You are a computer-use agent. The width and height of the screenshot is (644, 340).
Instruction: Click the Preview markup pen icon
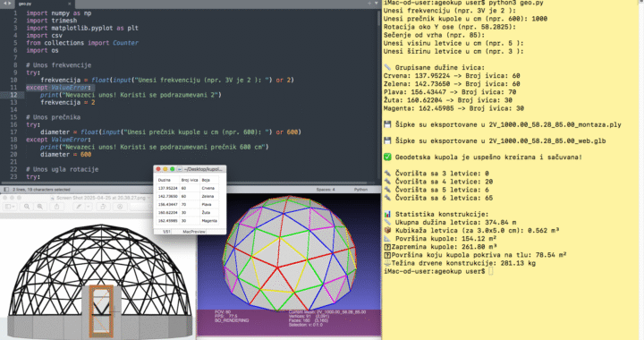click(x=79, y=207)
